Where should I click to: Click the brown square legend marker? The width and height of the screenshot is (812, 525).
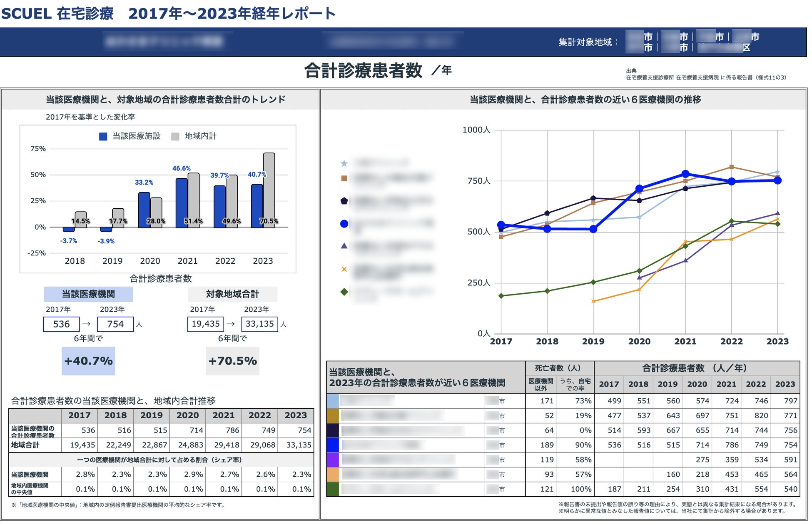coord(344,178)
